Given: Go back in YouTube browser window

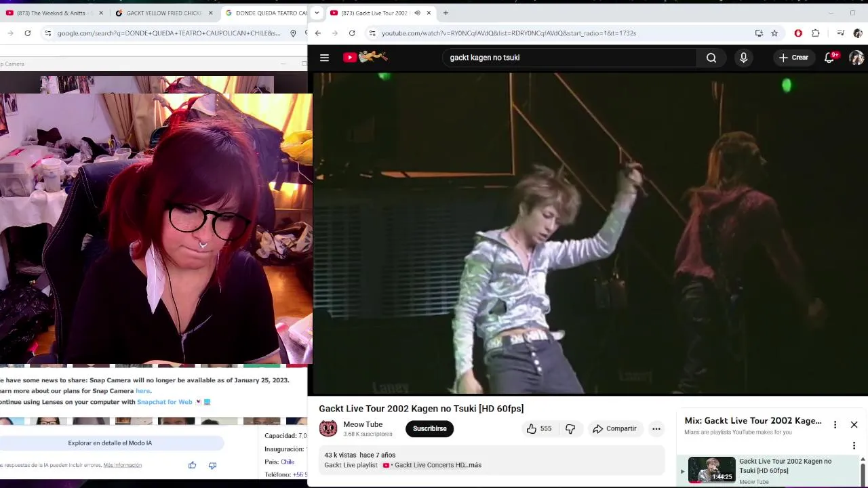Looking at the screenshot, I should [x=317, y=33].
